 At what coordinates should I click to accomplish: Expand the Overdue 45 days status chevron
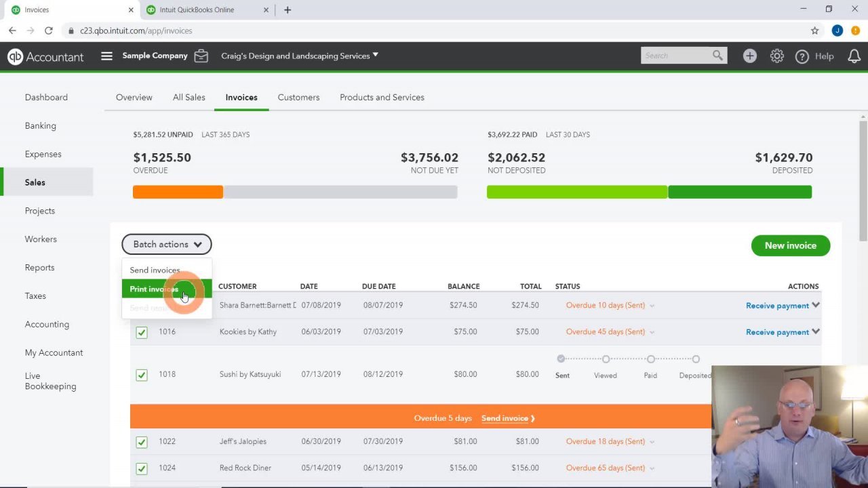(652, 332)
